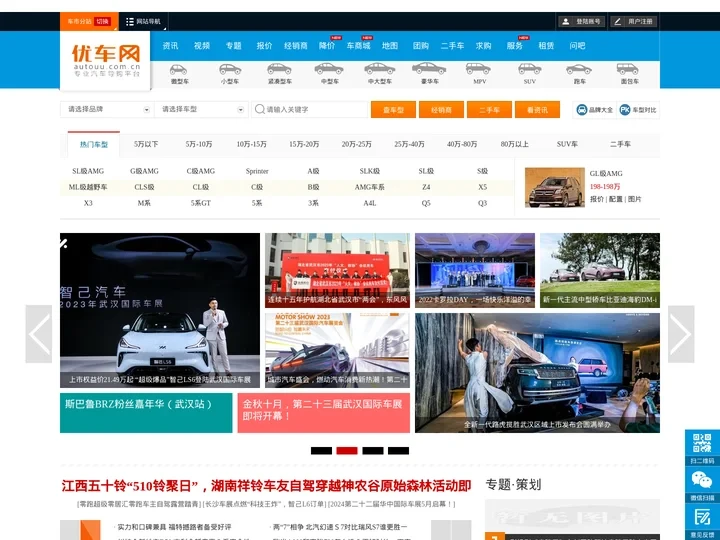Open 视频 in main navigation
The width and height of the screenshot is (720, 540).
tap(202, 46)
